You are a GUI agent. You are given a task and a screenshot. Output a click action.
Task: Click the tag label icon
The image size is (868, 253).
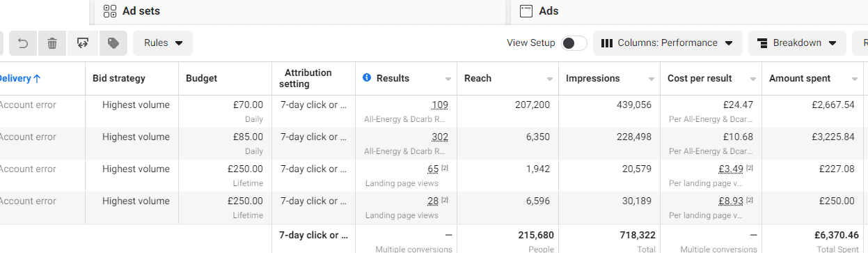pos(113,43)
